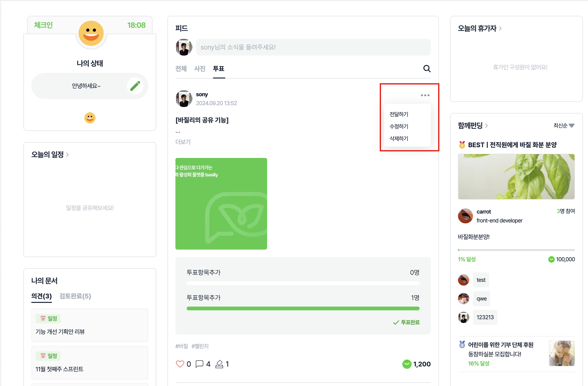Select the first 투표항목추가 poll option with 0명
This screenshot has height=386, width=588.
(303, 277)
